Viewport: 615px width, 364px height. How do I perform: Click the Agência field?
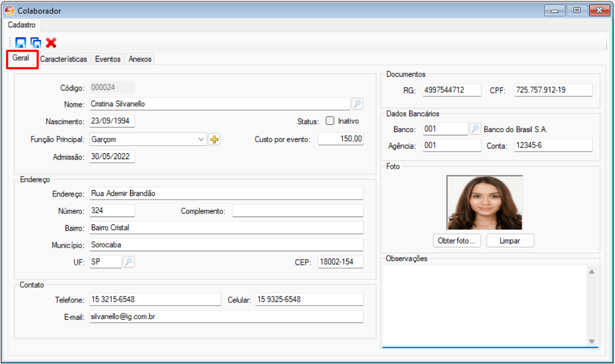(x=452, y=145)
